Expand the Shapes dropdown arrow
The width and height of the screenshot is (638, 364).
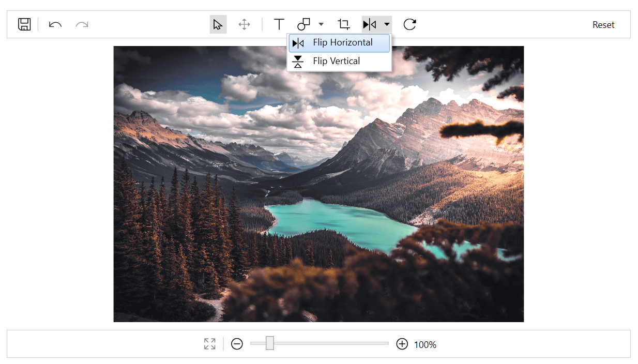pyautogui.click(x=321, y=24)
